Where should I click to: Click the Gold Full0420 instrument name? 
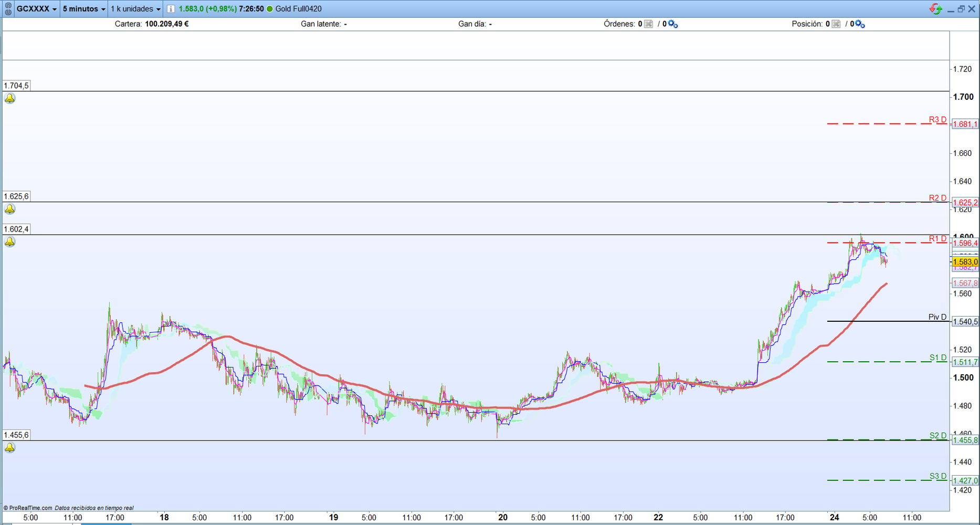pyautogui.click(x=299, y=9)
